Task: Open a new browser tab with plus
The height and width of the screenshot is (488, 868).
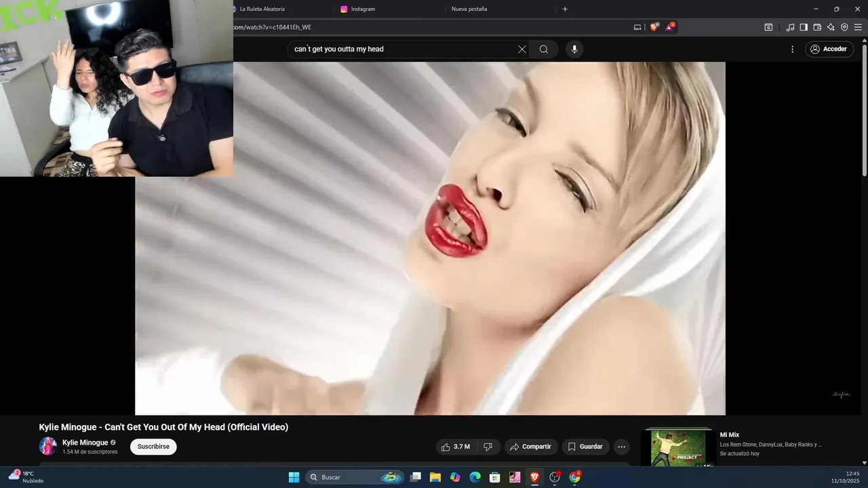Action: (x=565, y=9)
